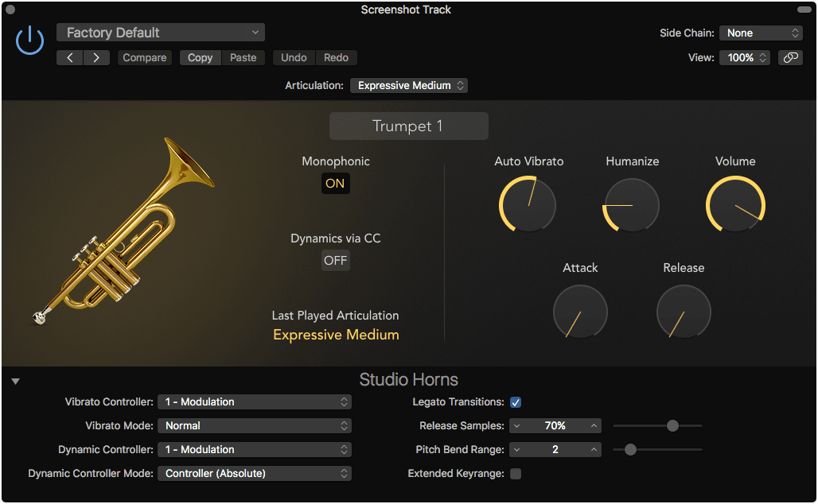Enable Extended Keyrange

pos(516,473)
